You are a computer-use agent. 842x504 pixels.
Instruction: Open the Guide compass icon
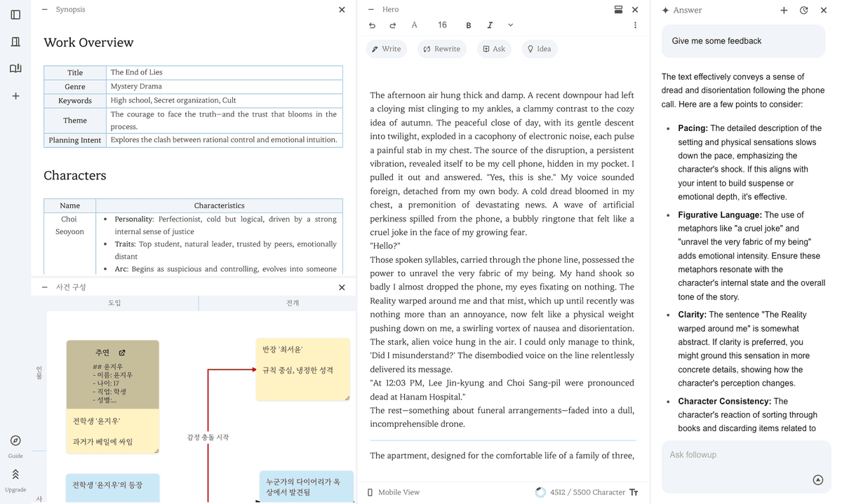[x=15, y=441]
